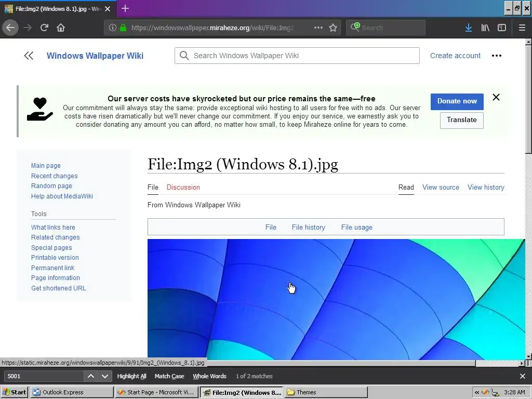Find next match arrow in find bar
532x399 pixels.
pos(105,376)
